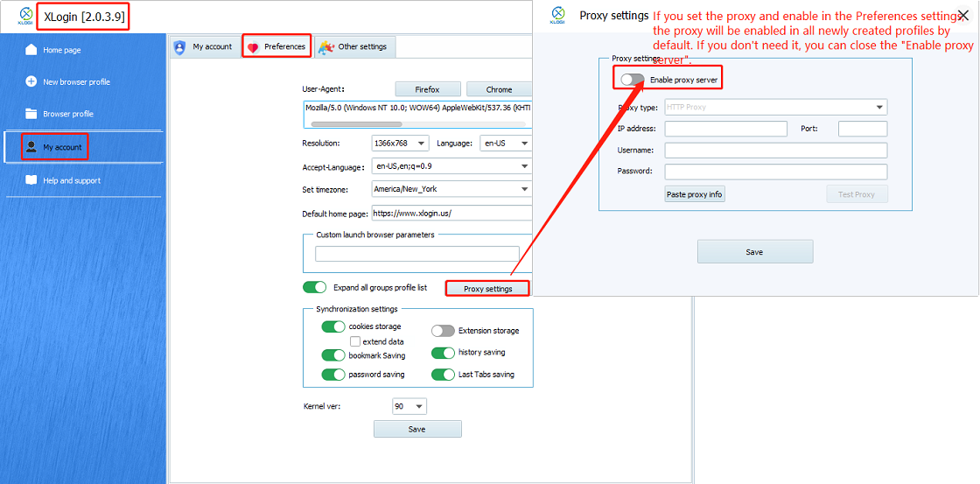Open the Language en-US dropdown
Image resolution: width=980 pixels, height=484 pixels.
(505, 144)
